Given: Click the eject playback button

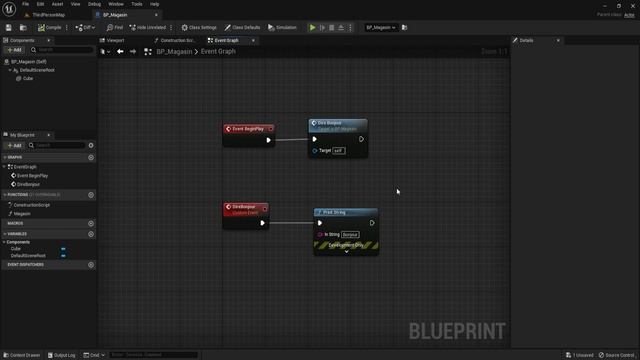Looking at the screenshot, I should click(x=341, y=27).
